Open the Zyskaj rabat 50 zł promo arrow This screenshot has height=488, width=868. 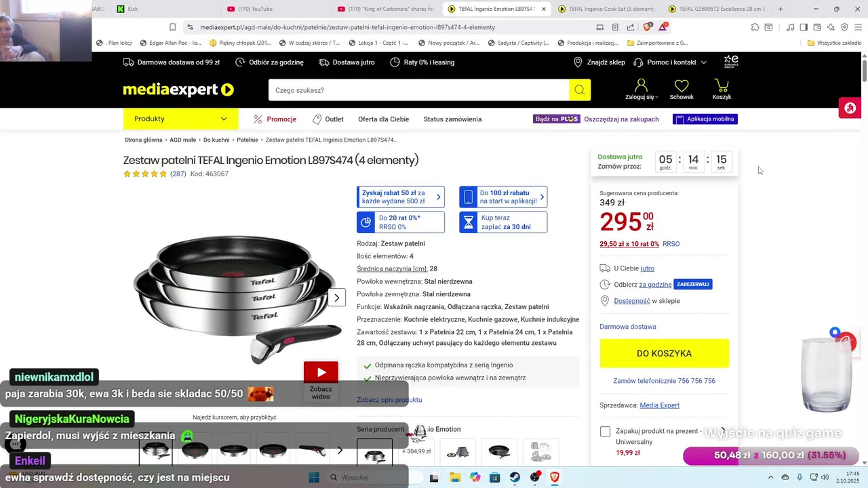coord(438,197)
